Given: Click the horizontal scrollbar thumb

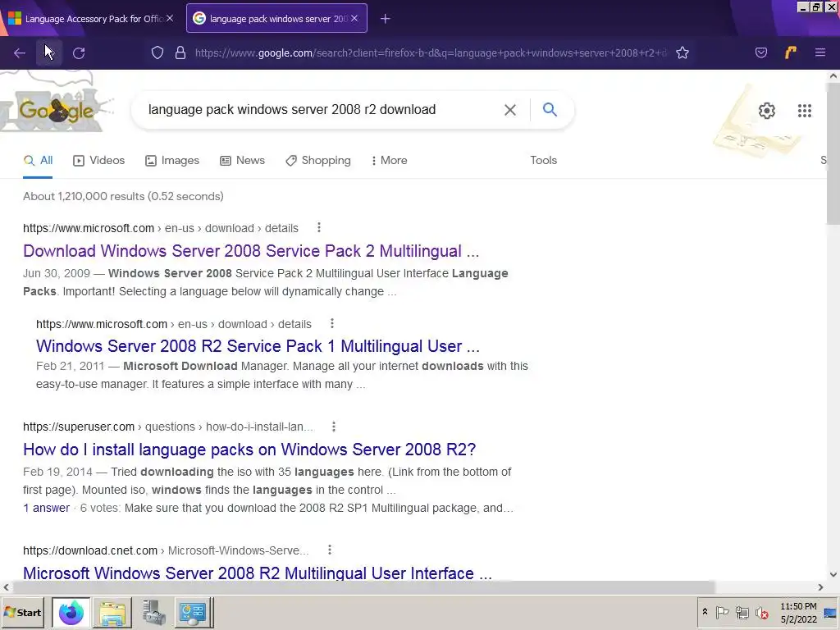Looking at the screenshot, I should [363, 587].
